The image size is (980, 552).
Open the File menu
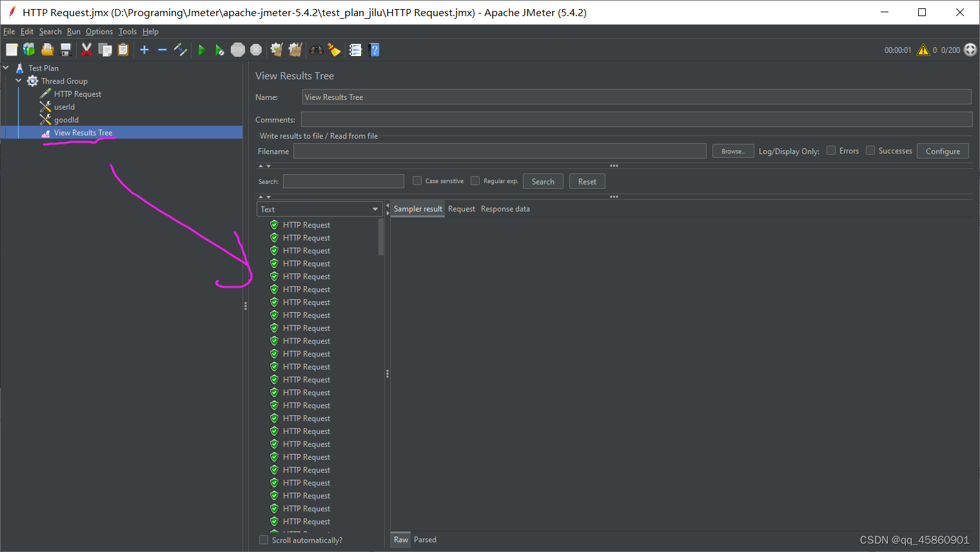point(9,32)
